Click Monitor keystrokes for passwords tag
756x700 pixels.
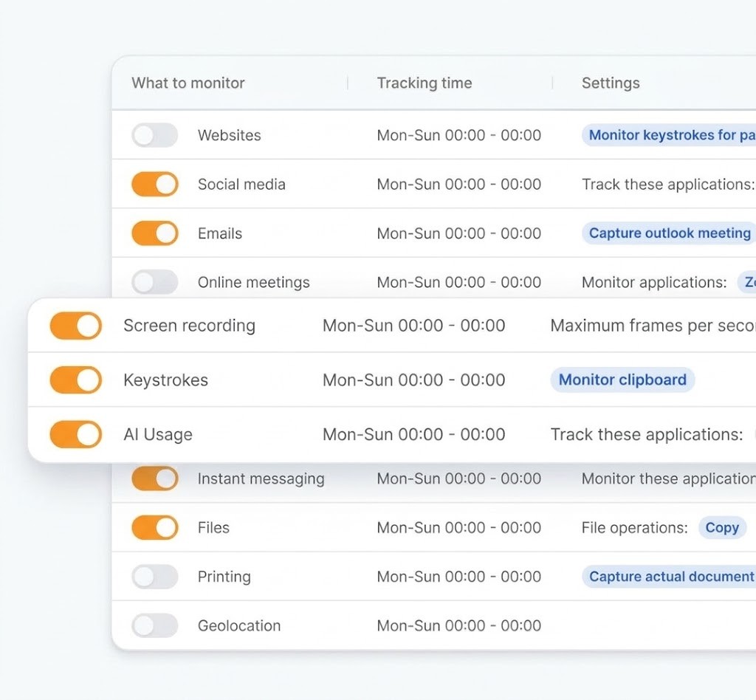click(x=669, y=135)
